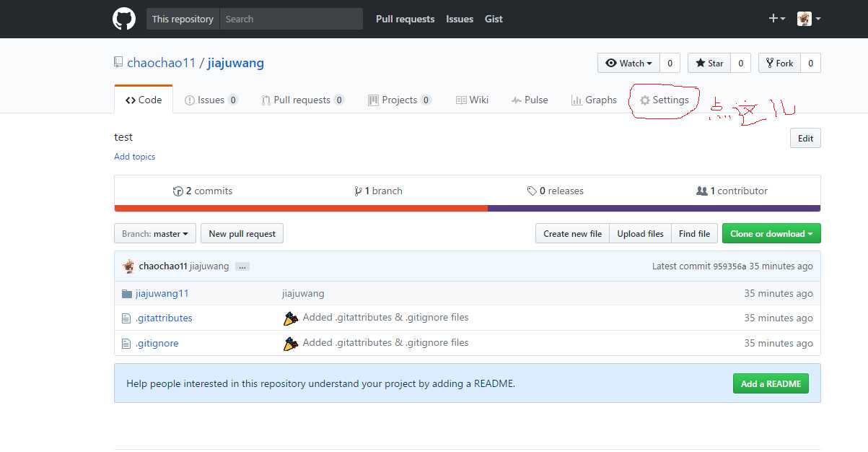The image size is (868, 452).
Task: Open .gitignore row commit message link
Action: click(x=386, y=343)
